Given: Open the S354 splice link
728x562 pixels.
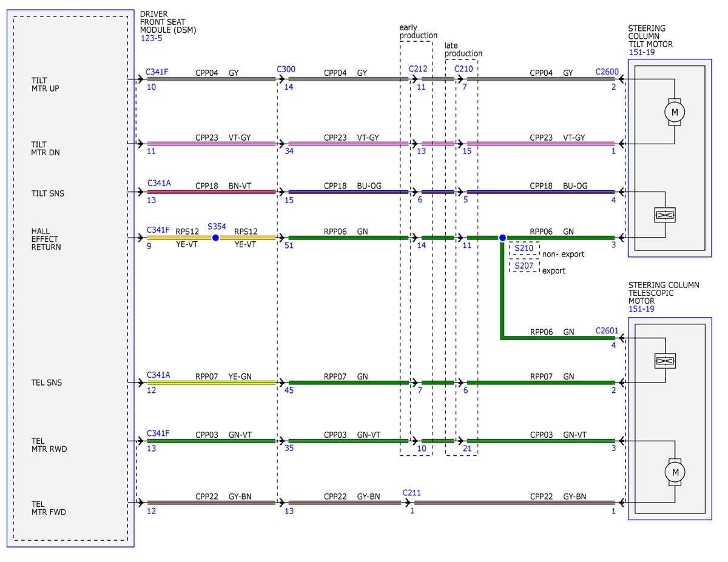Looking at the screenshot, I should tap(217, 226).
